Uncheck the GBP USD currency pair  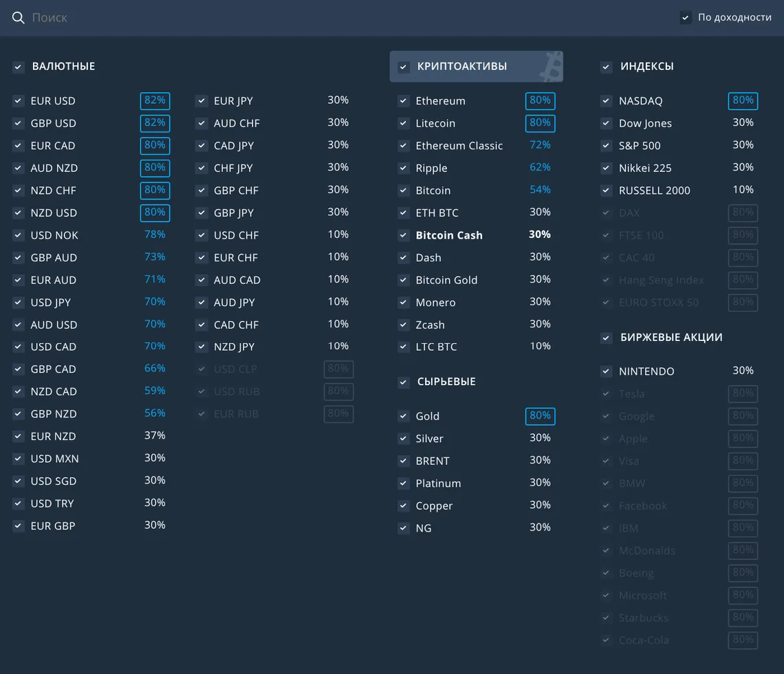(19, 124)
